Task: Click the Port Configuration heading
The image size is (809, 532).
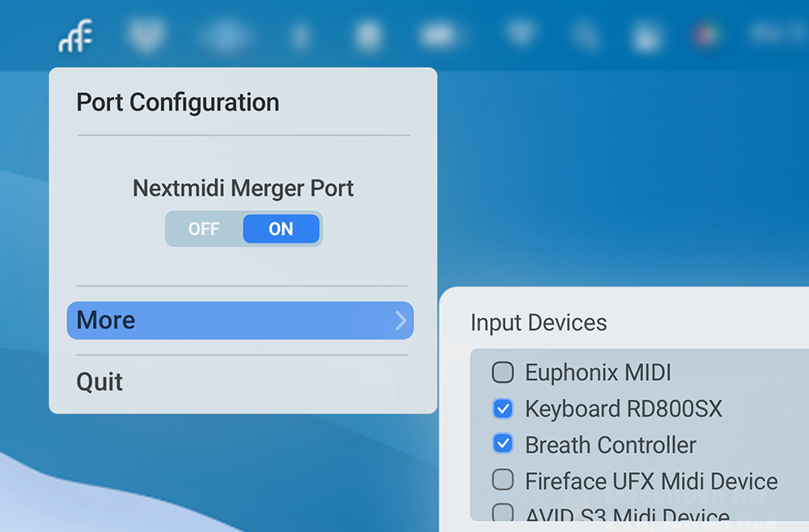Action: pyautogui.click(x=178, y=102)
